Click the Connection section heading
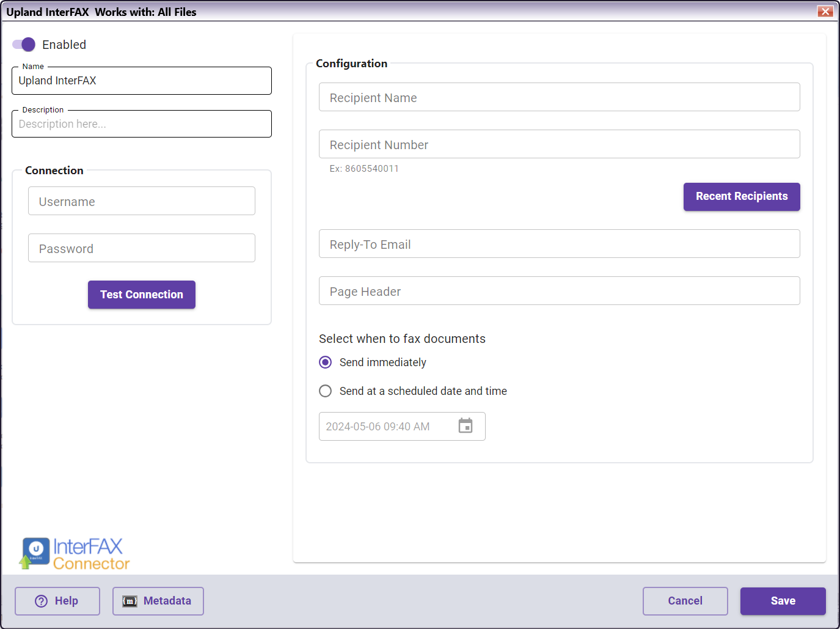840x629 pixels. (54, 171)
